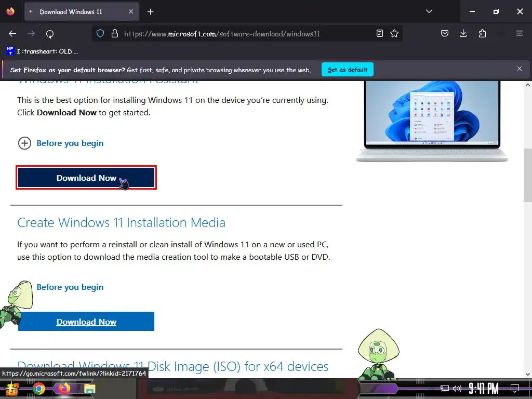This screenshot has width=532, height=399.
Task: Click the network icon in system tray
Action: [x=445, y=389]
